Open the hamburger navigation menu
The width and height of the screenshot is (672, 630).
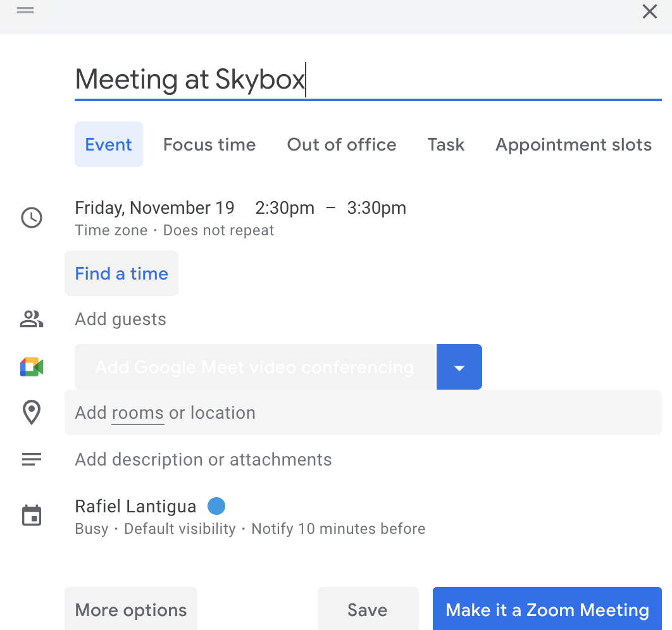(x=25, y=11)
